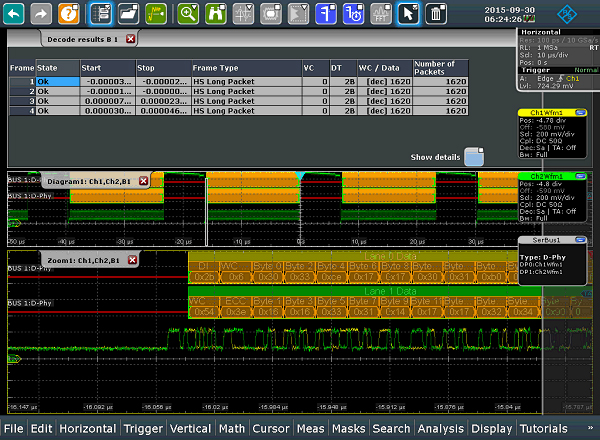Select frame 3 start value 0.000007...
600x440 pixels.
tap(108, 101)
